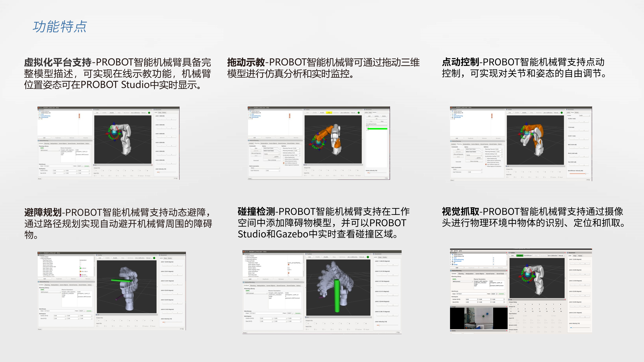Click the Grid display icon in 视觉抓取 screenshot

[x=452, y=258]
